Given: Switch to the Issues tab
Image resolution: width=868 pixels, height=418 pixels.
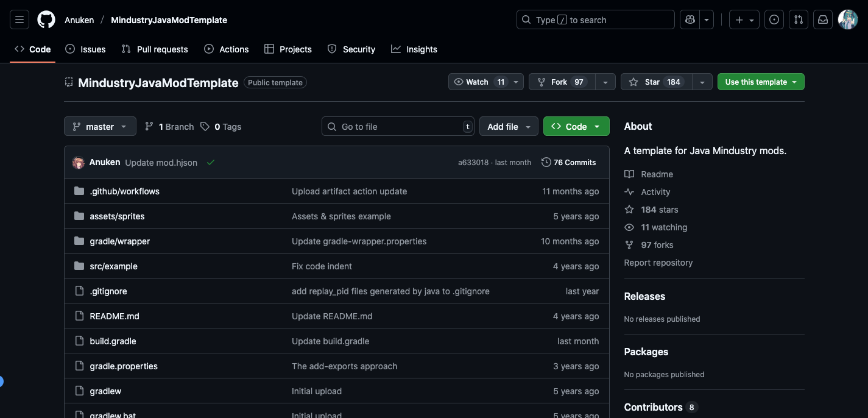Looking at the screenshot, I should 85,49.
